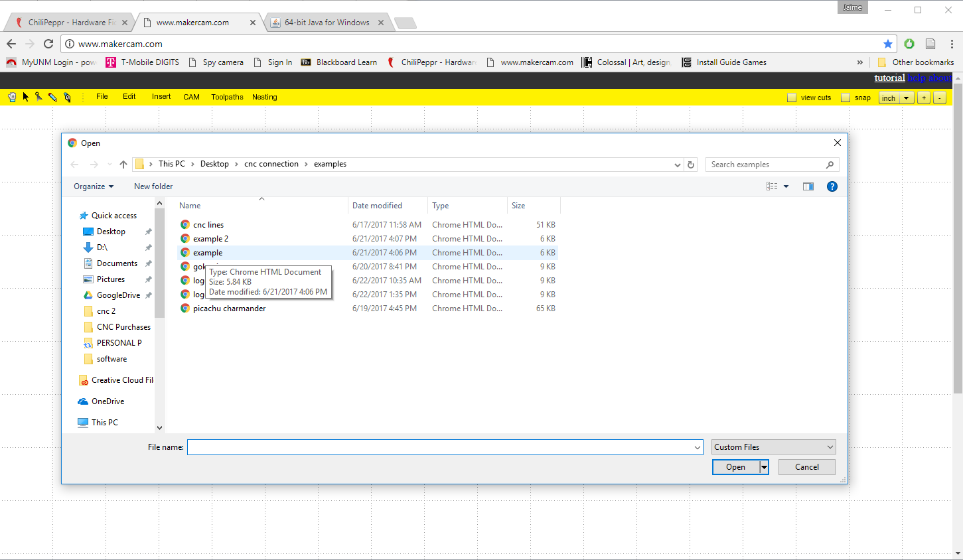The height and width of the screenshot is (560, 963).
Task: Click the browser address bar
Action: (x=478, y=44)
